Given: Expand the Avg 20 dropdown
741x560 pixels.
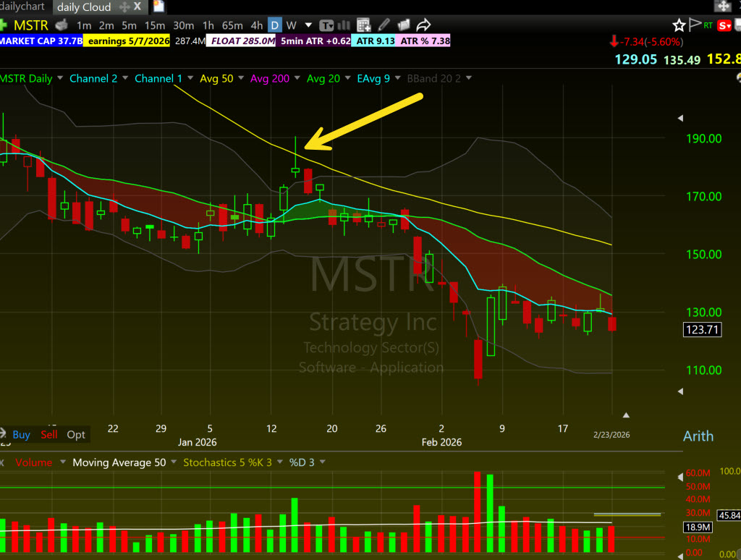Looking at the screenshot, I should [x=348, y=78].
